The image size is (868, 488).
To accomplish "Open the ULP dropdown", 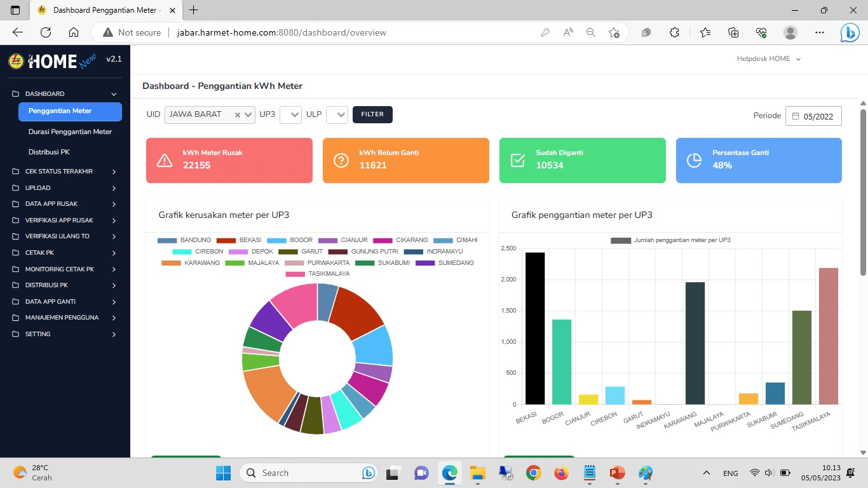I will (337, 115).
